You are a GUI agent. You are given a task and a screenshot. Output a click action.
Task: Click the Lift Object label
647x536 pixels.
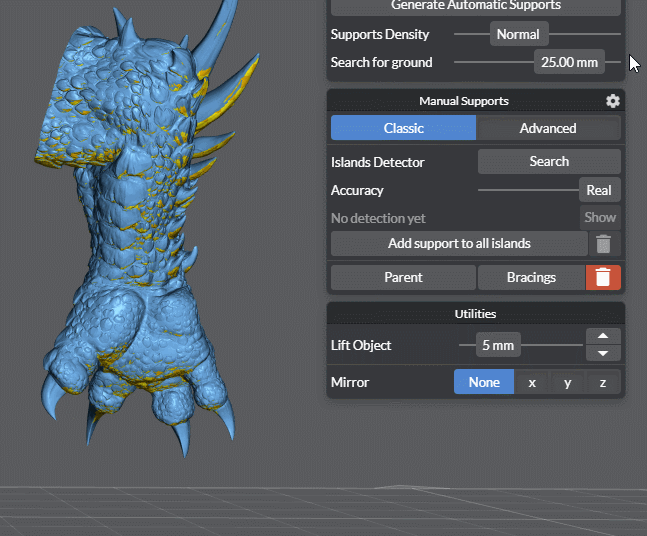click(361, 345)
